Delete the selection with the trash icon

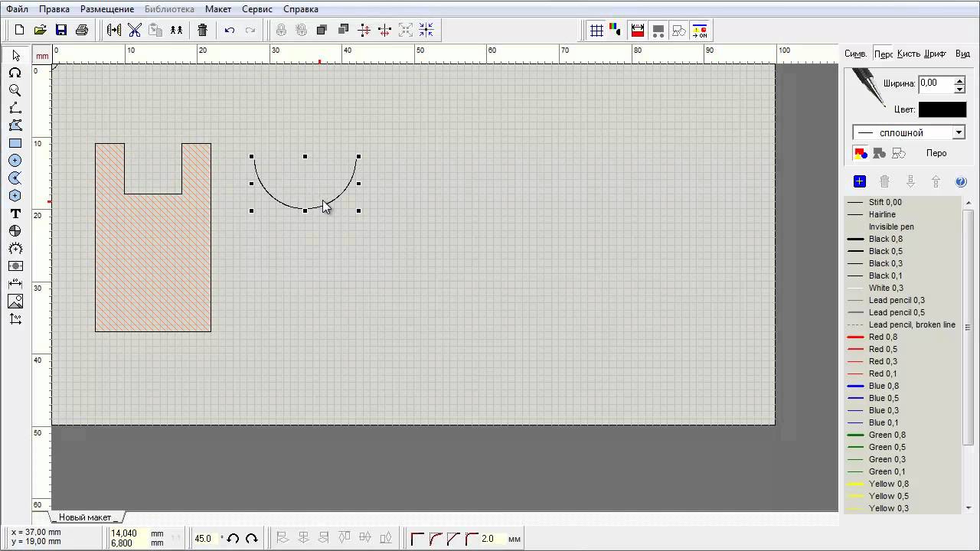click(x=203, y=30)
